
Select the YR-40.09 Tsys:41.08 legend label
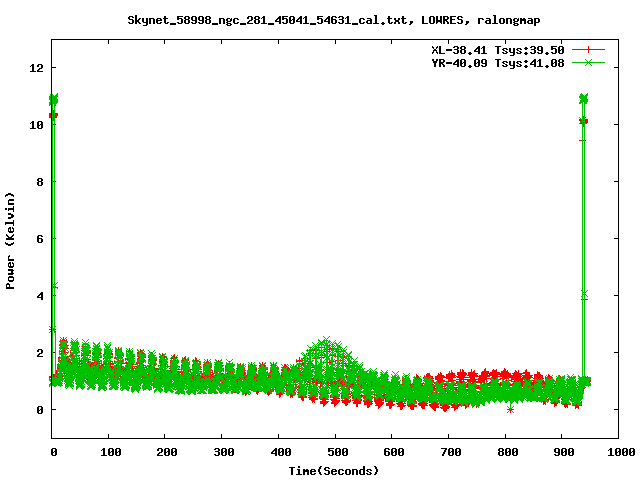click(x=498, y=63)
